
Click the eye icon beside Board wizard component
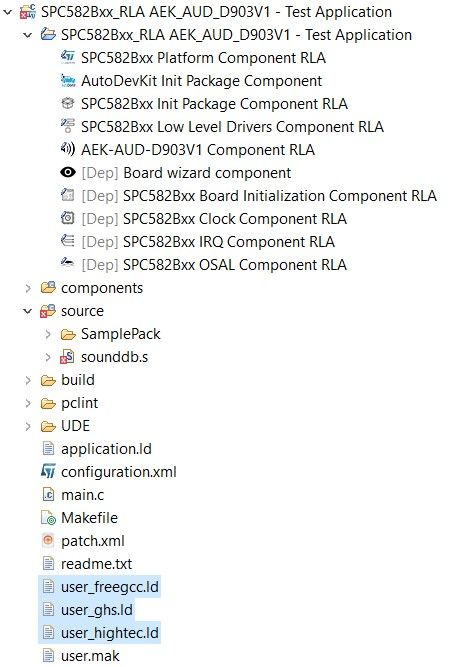coord(68,172)
